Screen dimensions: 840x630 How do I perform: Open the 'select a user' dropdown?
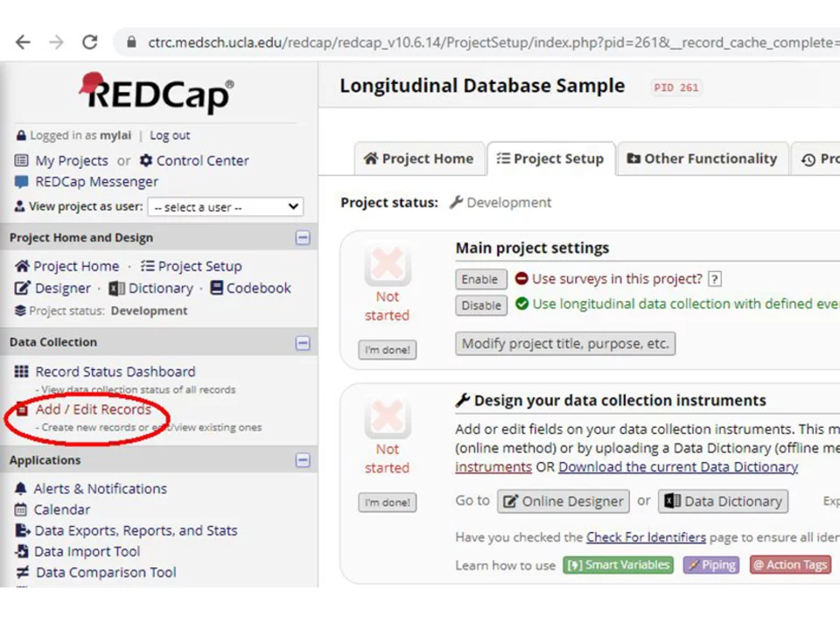226,206
